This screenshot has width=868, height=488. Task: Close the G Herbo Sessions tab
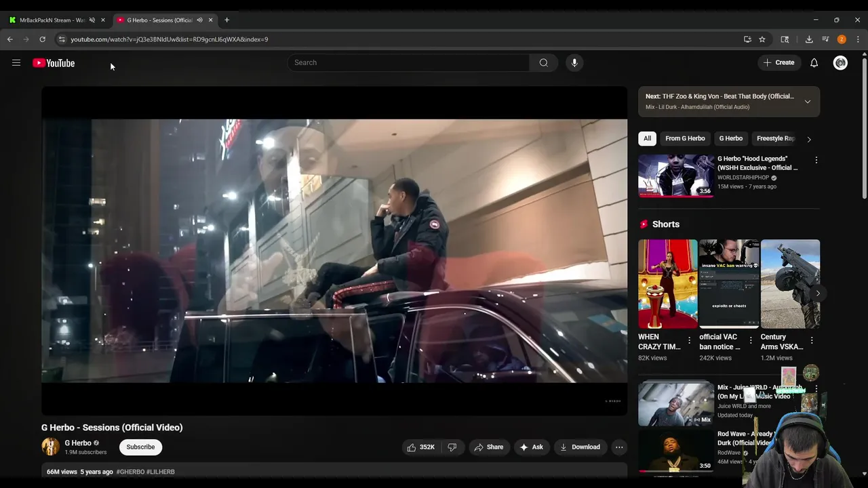[x=210, y=20]
